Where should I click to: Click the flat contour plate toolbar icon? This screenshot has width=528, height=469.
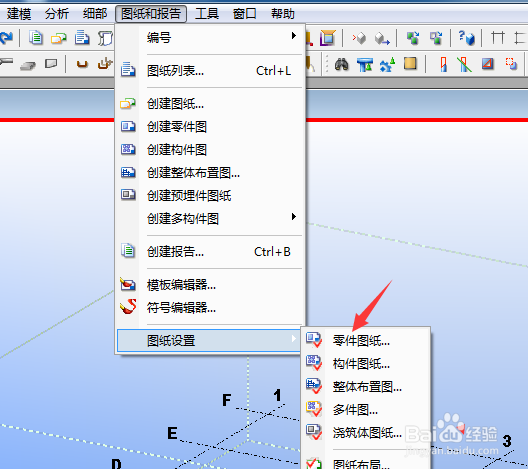point(51,64)
